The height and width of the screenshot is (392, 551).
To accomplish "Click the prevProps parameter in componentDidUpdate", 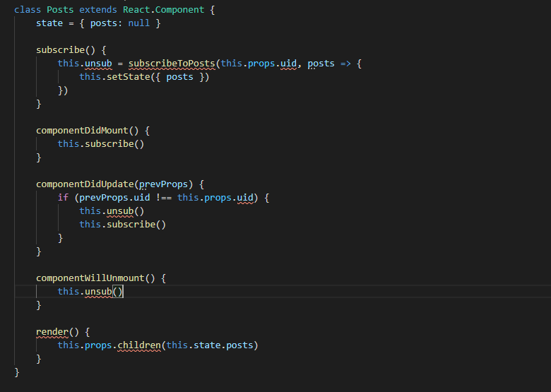I will [x=168, y=184].
